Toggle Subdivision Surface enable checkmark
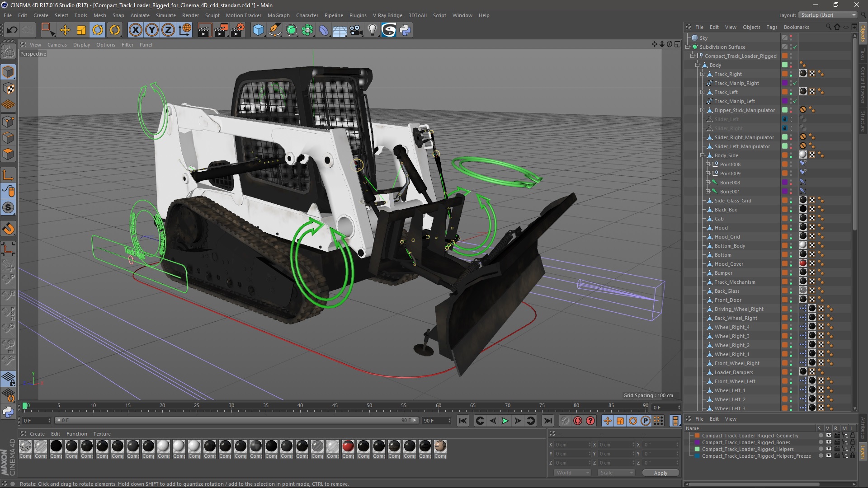The width and height of the screenshot is (868, 488). (x=795, y=47)
